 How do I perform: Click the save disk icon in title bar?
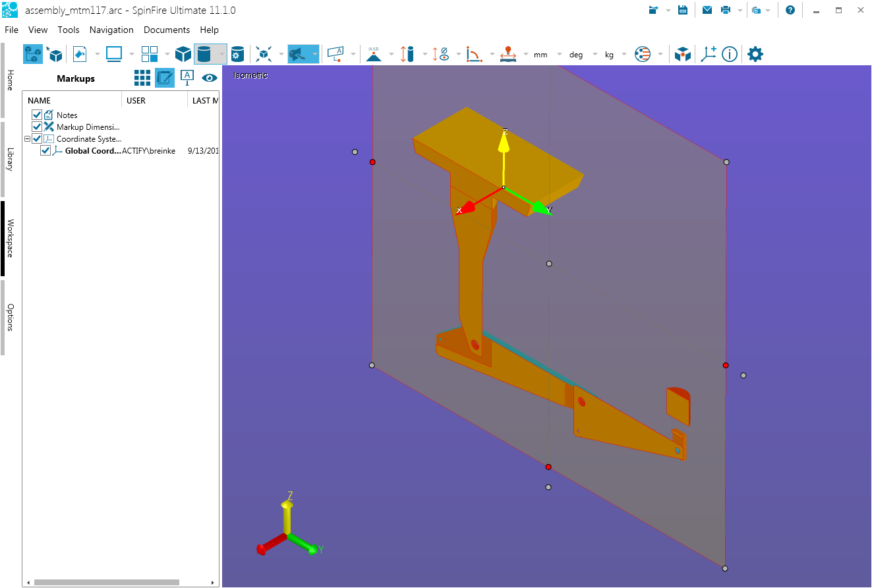683,10
